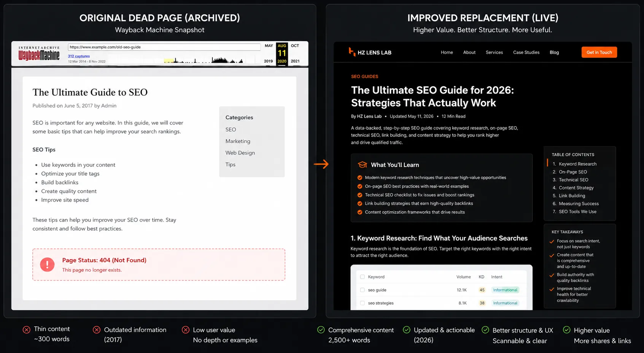The image size is (644, 353).
Task: Open the Home menu item
Action: click(x=447, y=52)
